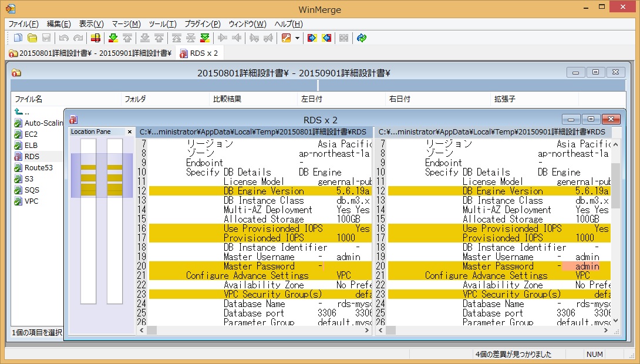
Task: Click left pane file path header
Action: click(254, 132)
